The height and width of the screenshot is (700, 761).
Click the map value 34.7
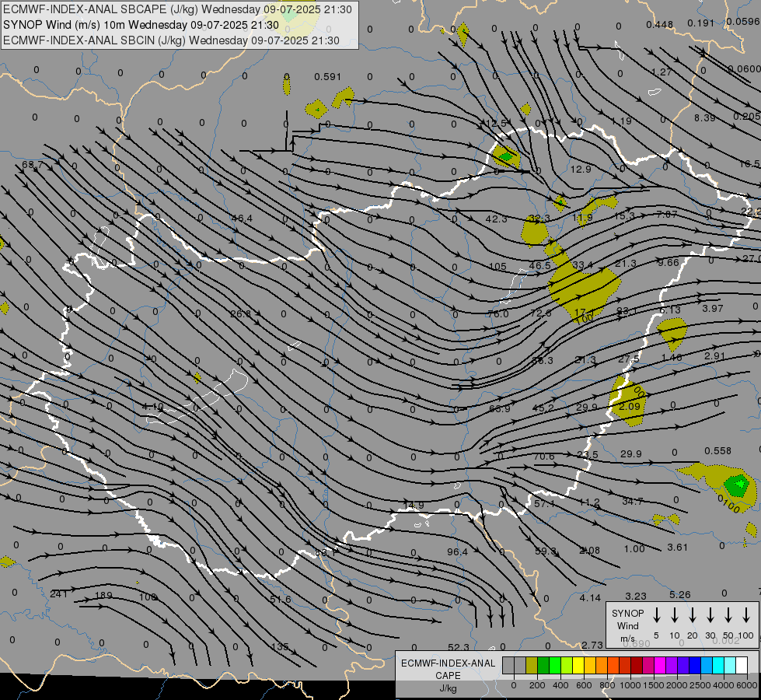633,502
